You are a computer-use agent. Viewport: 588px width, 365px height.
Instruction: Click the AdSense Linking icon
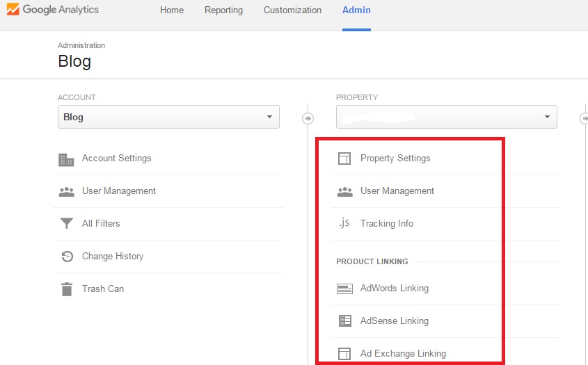coord(344,321)
